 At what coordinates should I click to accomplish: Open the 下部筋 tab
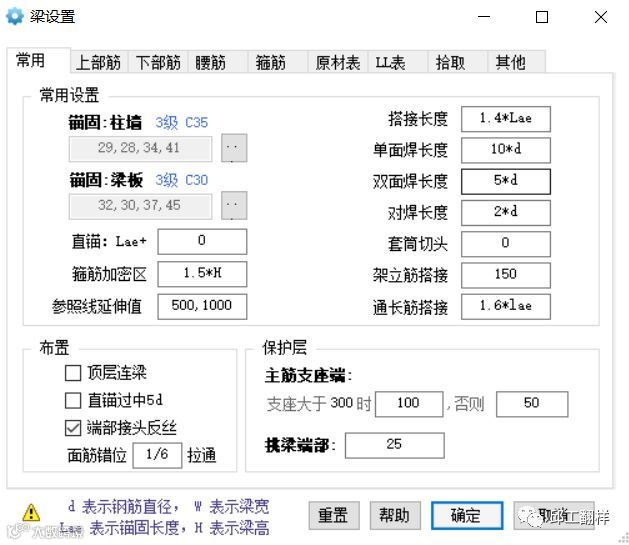[158, 62]
